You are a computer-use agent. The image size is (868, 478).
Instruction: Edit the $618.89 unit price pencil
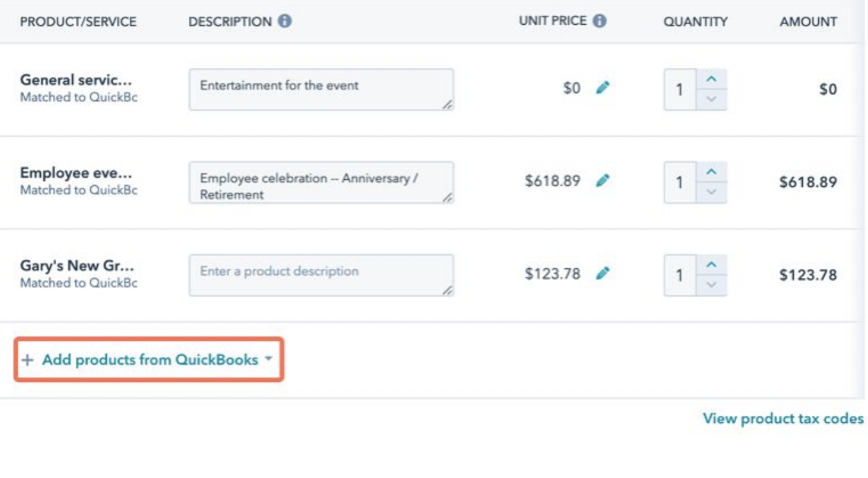click(x=603, y=181)
